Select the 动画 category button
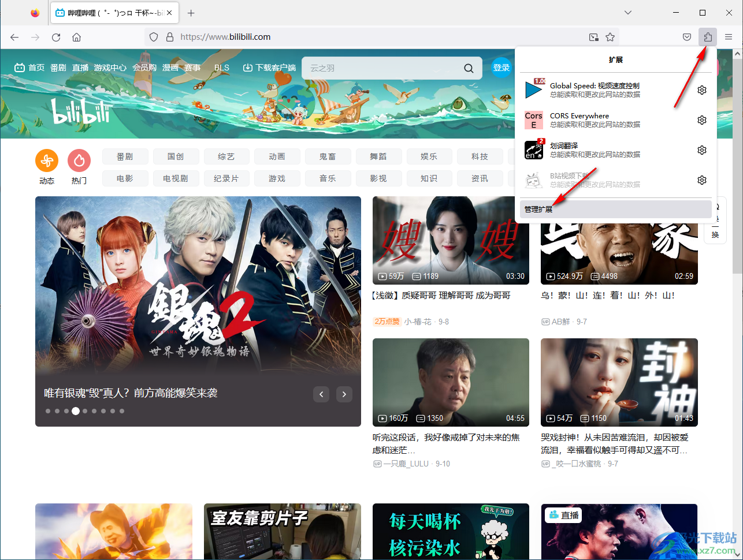This screenshot has height=560, width=743. pyautogui.click(x=277, y=156)
